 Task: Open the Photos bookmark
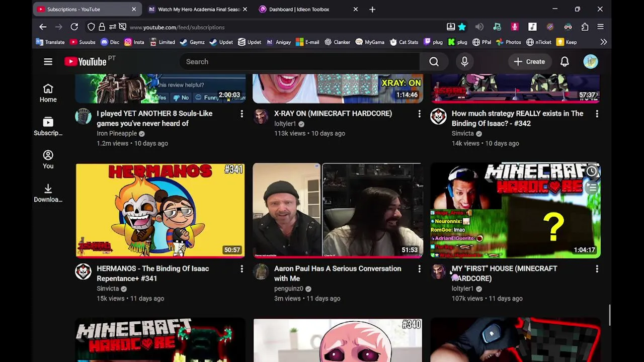(508, 42)
